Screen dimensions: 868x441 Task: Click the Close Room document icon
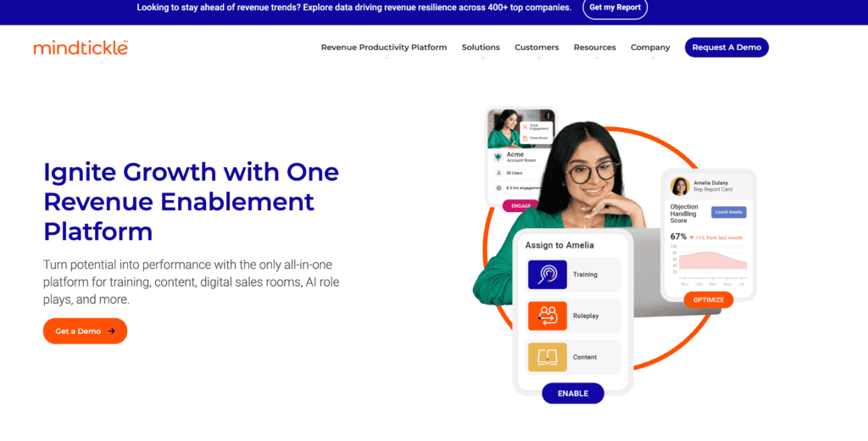[x=526, y=138]
